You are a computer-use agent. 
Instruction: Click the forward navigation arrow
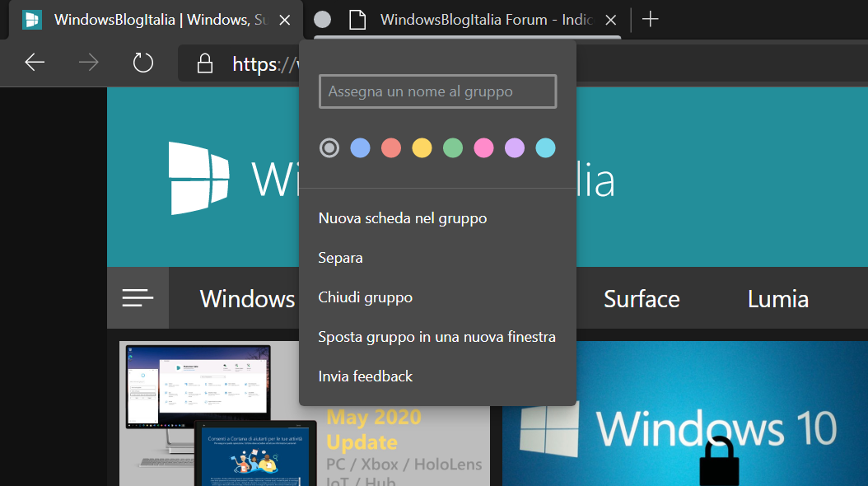(89, 63)
